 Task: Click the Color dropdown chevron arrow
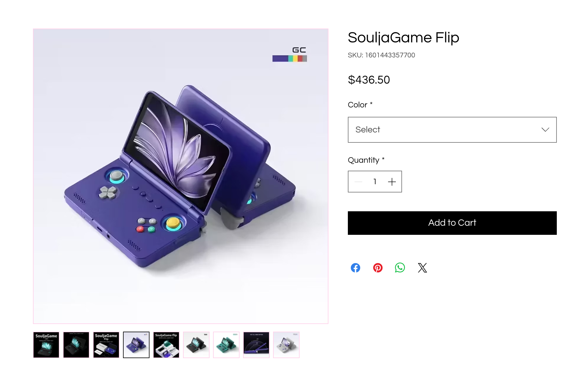point(545,130)
